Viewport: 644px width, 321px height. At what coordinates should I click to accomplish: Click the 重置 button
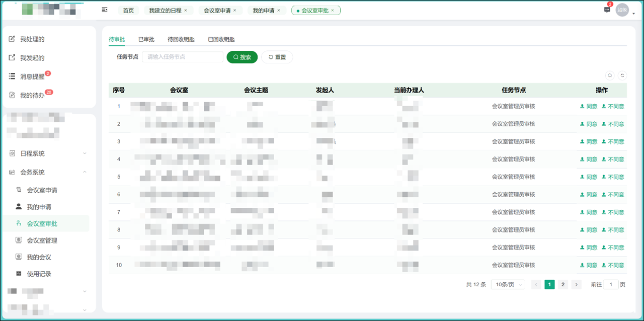pos(277,57)
